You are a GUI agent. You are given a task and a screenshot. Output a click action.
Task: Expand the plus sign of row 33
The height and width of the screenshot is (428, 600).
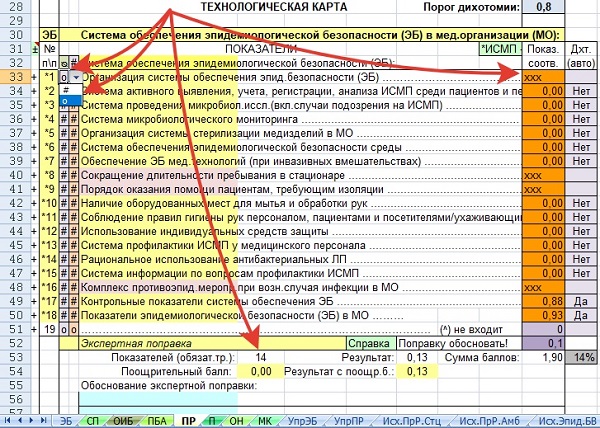point(34,77)
